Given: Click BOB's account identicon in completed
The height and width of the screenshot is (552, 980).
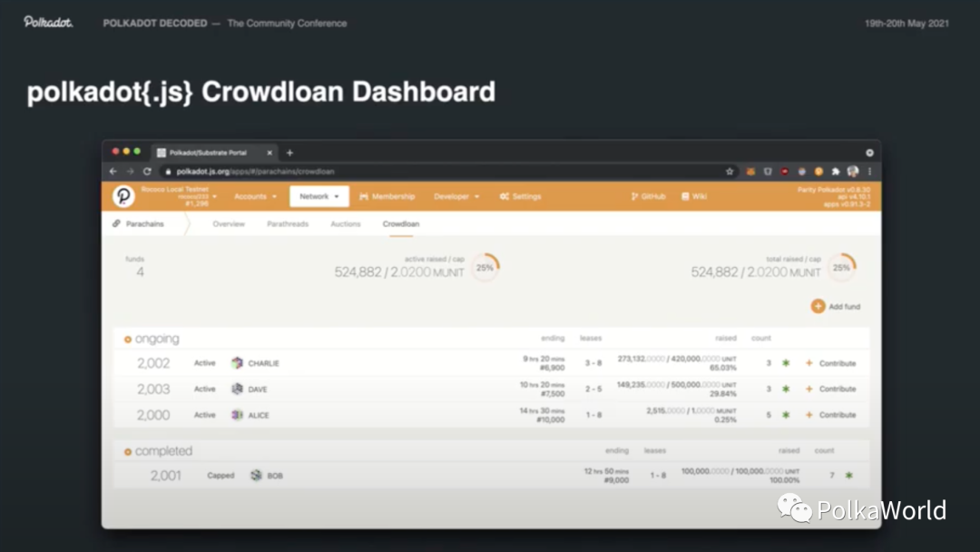Looking at the screenshot, I should click(x=256, y=476).
